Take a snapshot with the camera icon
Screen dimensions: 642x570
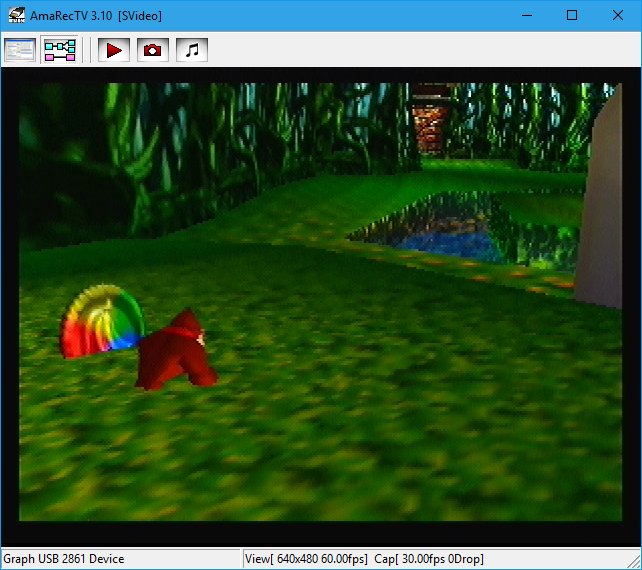click(x=153, y=50)
